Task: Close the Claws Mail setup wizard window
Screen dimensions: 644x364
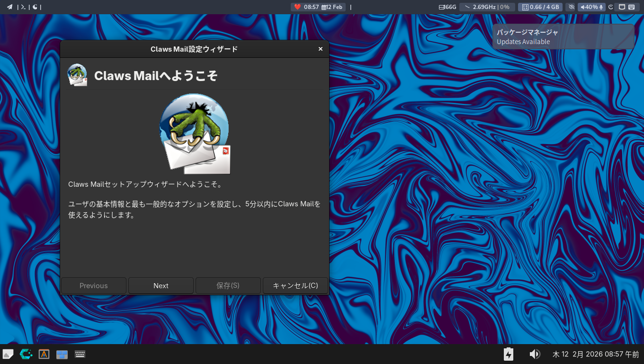Action: 321,49
